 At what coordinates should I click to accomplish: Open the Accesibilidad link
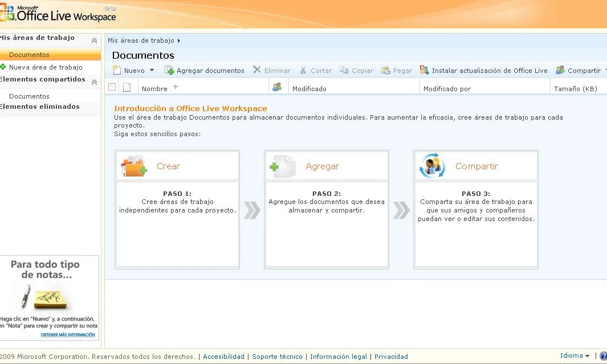224,356
